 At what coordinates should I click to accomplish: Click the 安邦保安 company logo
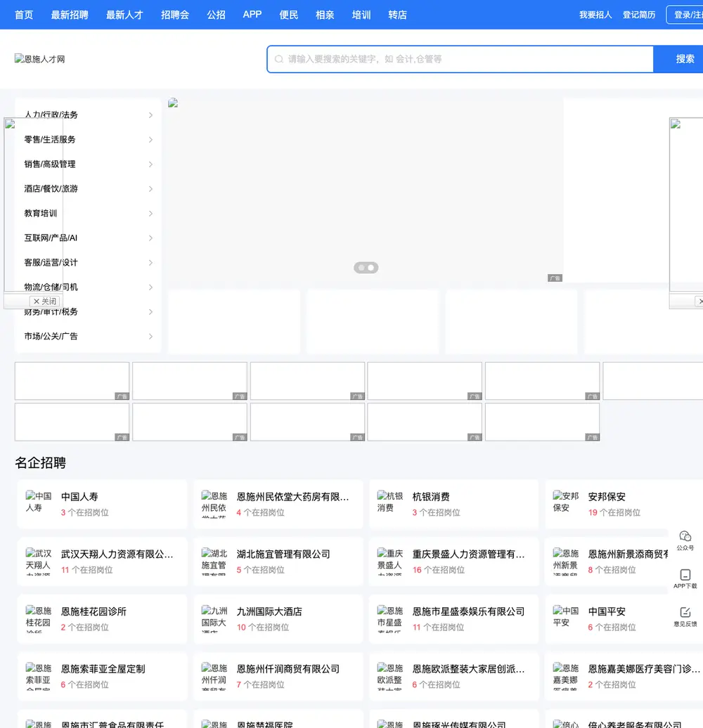[565, 504]
